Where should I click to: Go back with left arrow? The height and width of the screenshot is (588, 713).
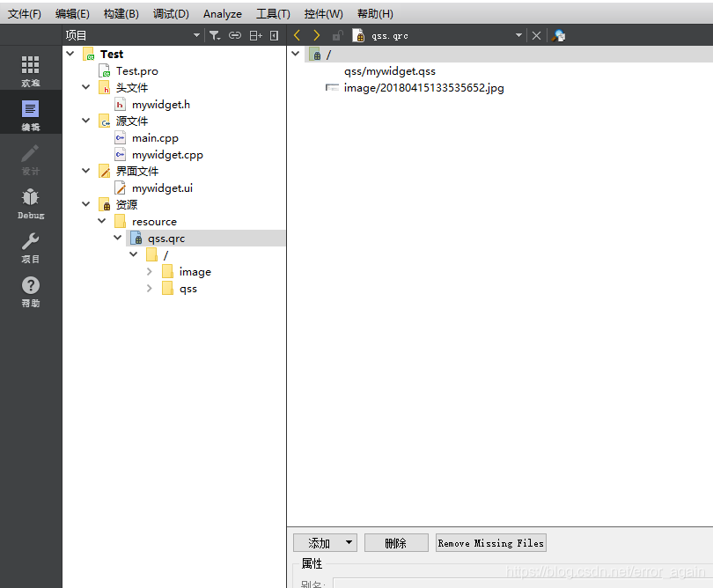(x=297, y=35)
